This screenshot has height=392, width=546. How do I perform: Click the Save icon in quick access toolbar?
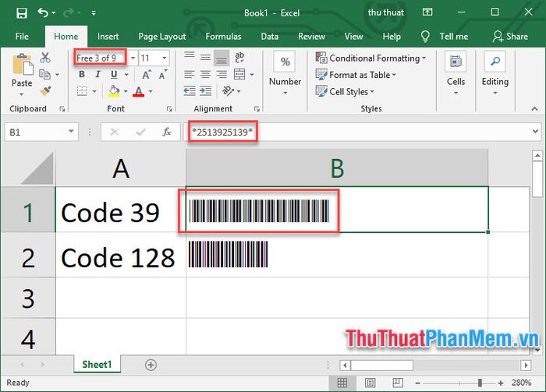(21, 13)
